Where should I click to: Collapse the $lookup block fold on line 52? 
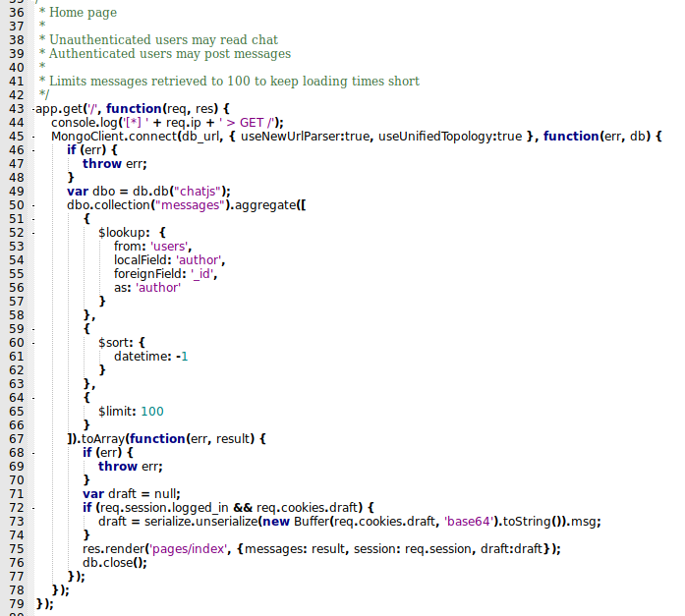[x=33, y=233]
